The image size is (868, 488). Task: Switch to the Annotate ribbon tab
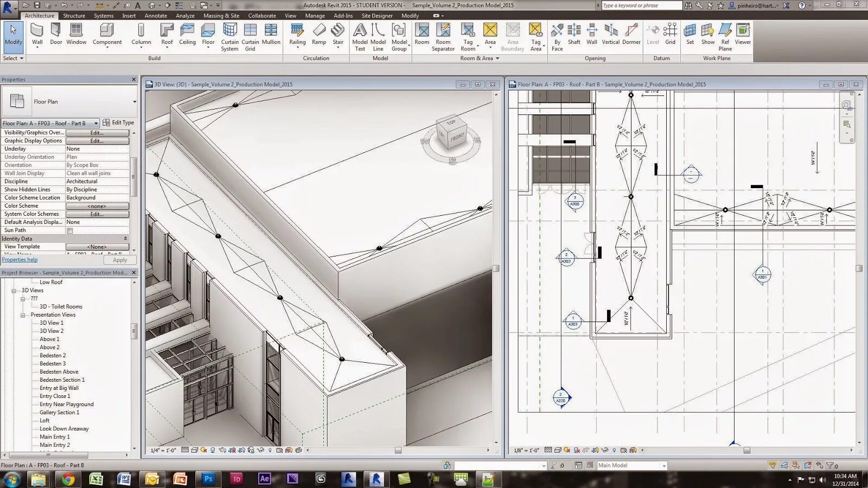[156, 16]
